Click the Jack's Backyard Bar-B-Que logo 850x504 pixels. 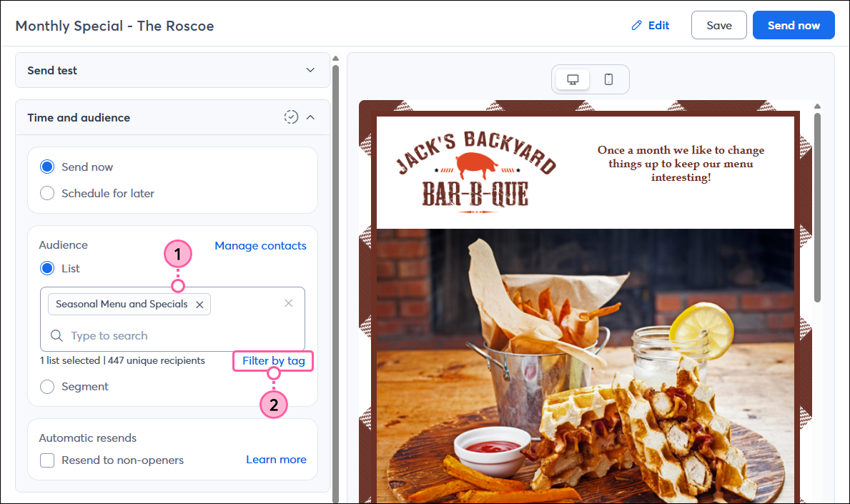pos(476,172)
